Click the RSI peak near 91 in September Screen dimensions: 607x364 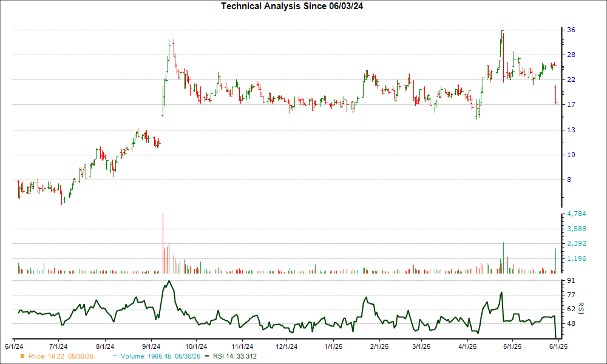click(169, 281)
